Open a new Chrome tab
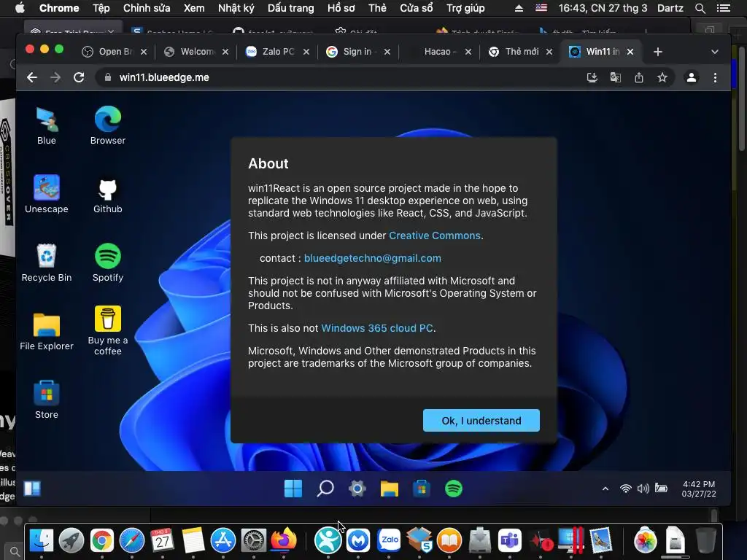The image size is (747, 560). [x=658, y=52]
